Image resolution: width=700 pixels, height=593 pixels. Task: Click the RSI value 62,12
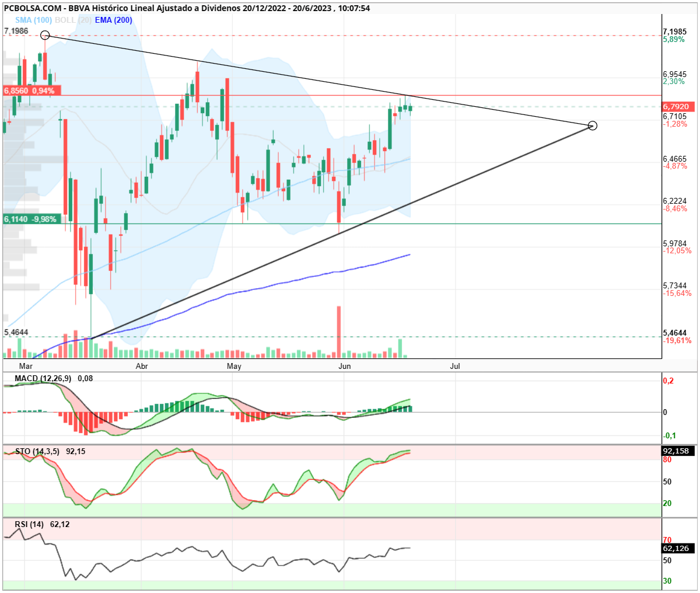click(x=60, y=525)
